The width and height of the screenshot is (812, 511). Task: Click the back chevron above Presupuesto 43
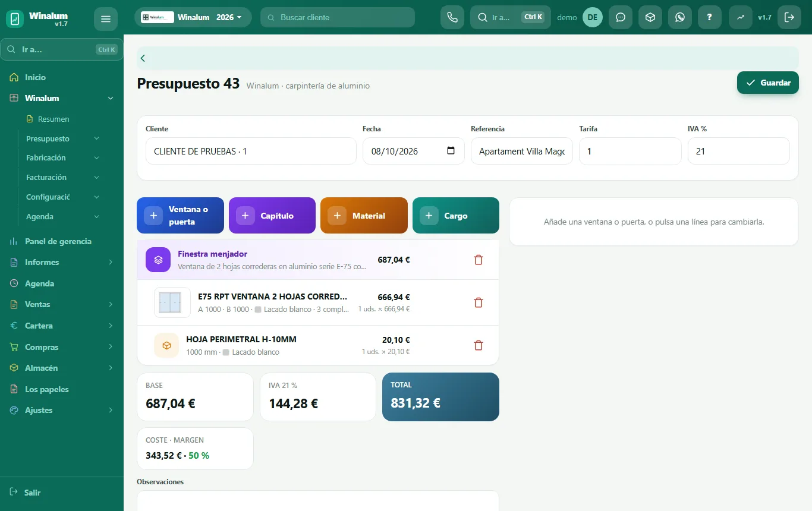pos(143,58)
